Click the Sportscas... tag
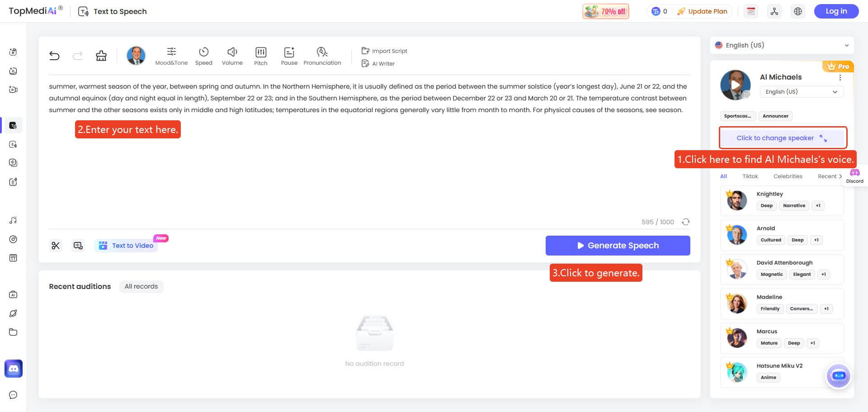Image resolution: width=868 pixels, height=412 pixels. point(737,116)
